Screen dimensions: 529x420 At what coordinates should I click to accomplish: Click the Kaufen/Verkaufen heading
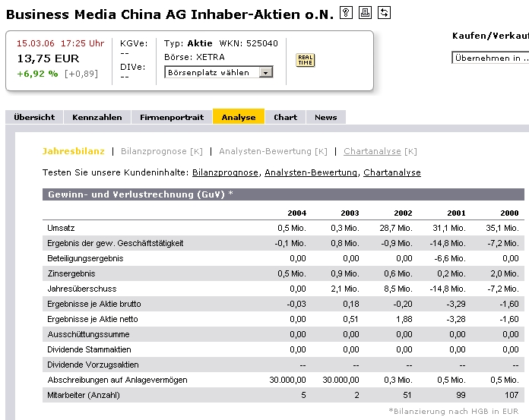pyautogui.click(x=490, y=36)
